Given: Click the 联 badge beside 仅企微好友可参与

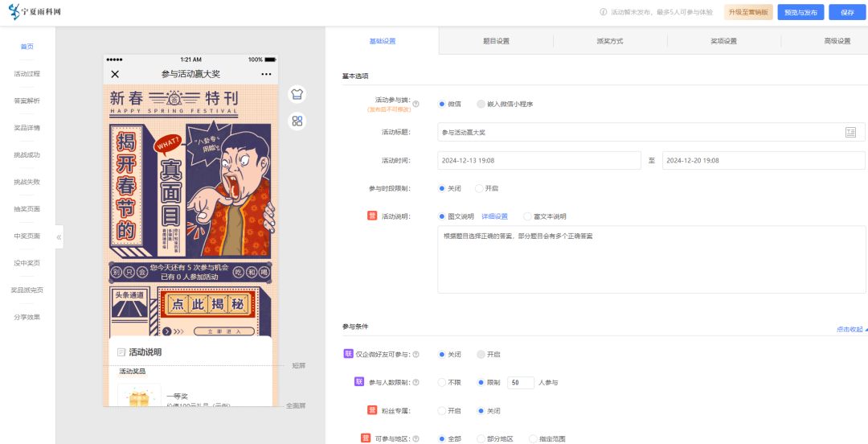Looking at the screenshot, I should [x=348, y=354].
